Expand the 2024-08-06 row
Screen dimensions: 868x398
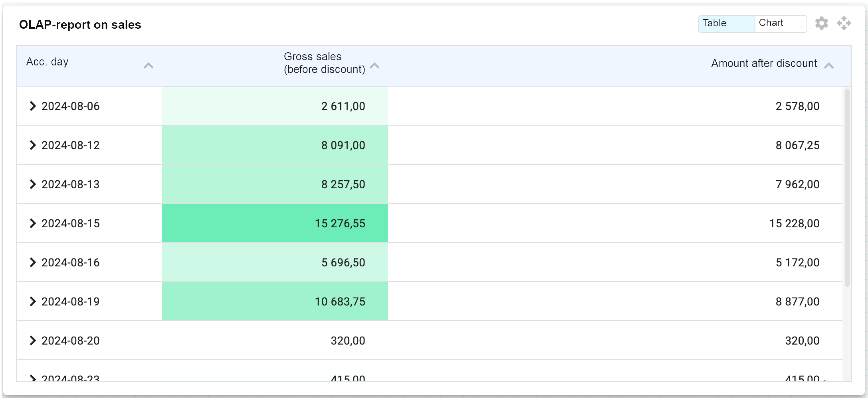[33, 106]
